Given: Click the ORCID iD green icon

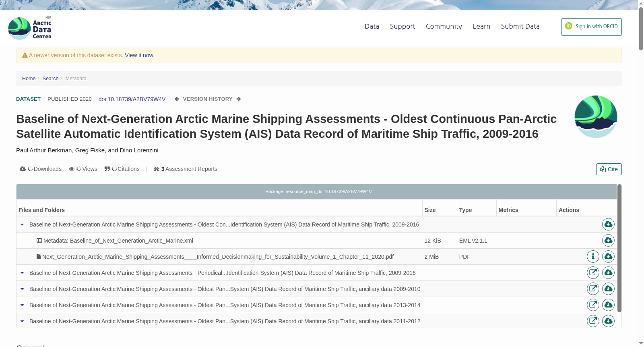Looking at the screenshot, I should (x=569, y=26).
